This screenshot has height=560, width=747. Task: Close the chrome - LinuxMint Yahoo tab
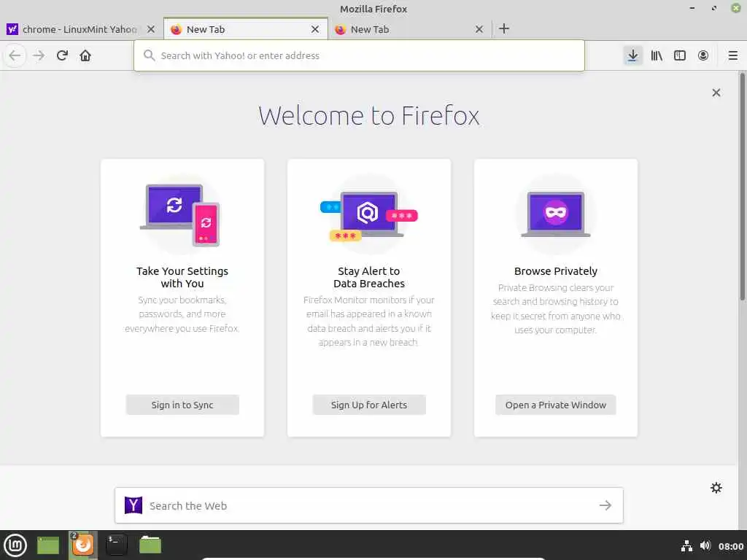point(151,29)
